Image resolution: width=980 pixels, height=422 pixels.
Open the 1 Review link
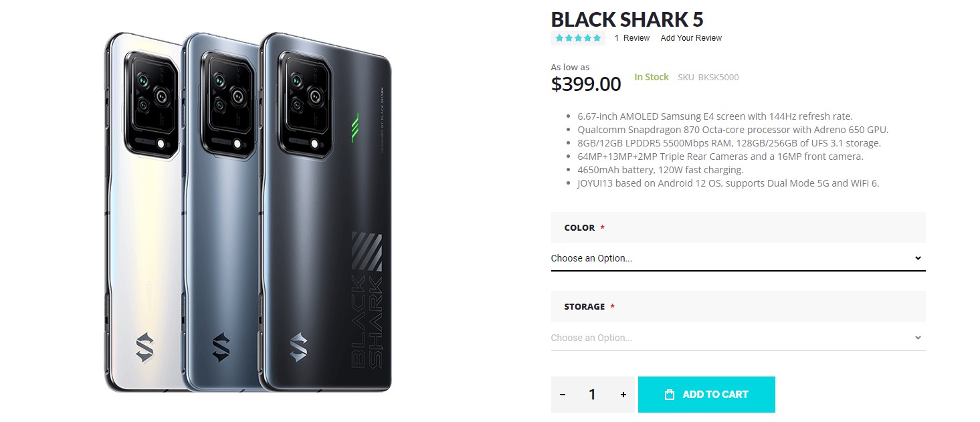coord(631,38)
